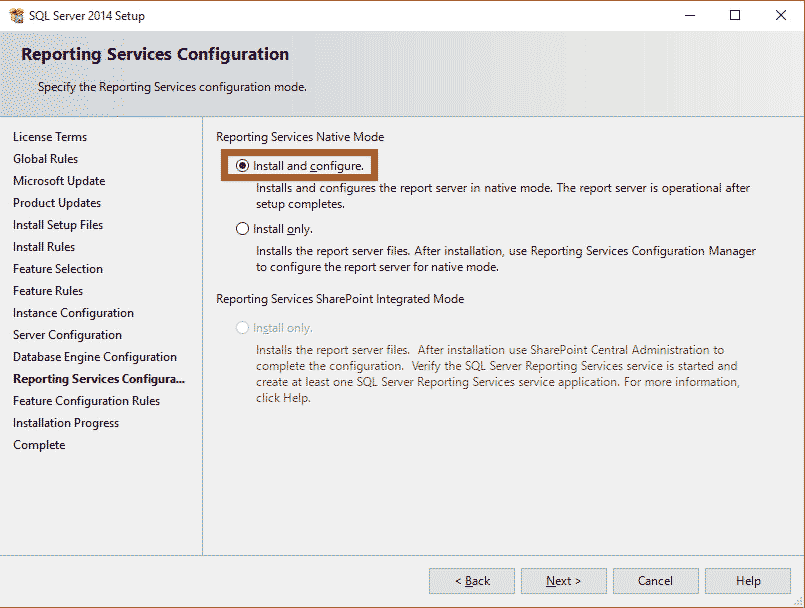Click the Back button
The height and width of the screenshot is (608, 805).
click(471, 581)
